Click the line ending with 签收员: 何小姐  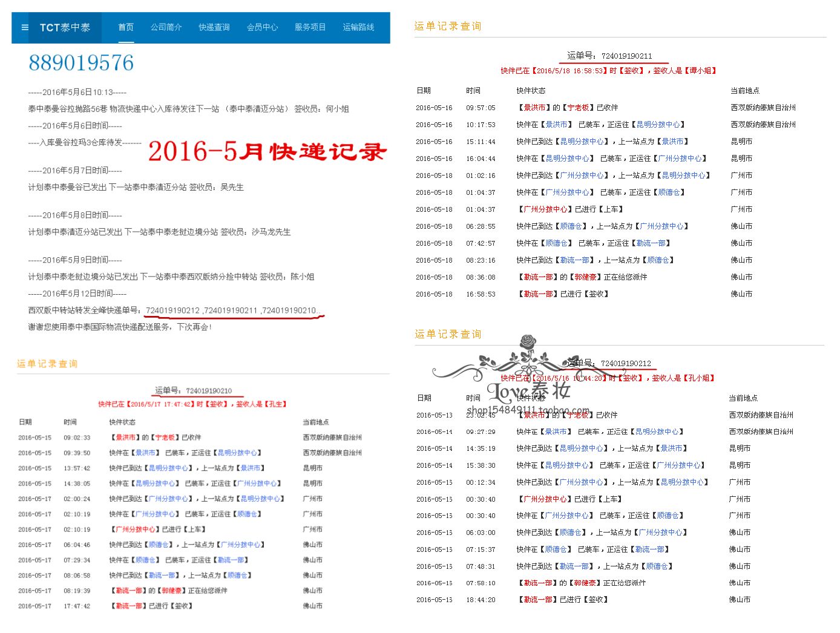pyautogui.click(x=189, y=109)
